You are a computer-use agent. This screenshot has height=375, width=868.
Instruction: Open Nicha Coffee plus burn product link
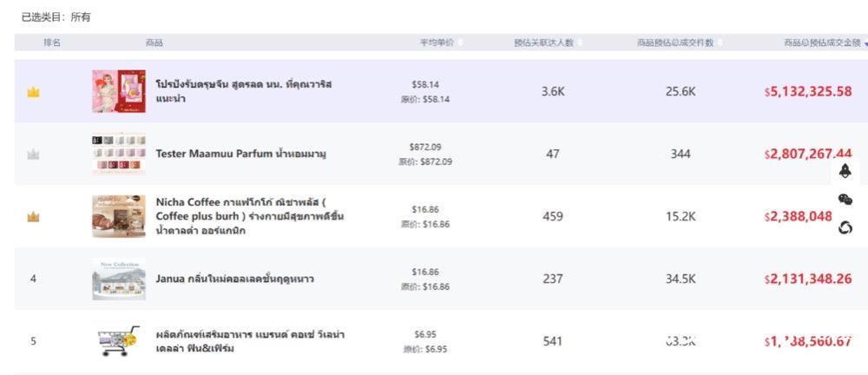coord(249,217)
